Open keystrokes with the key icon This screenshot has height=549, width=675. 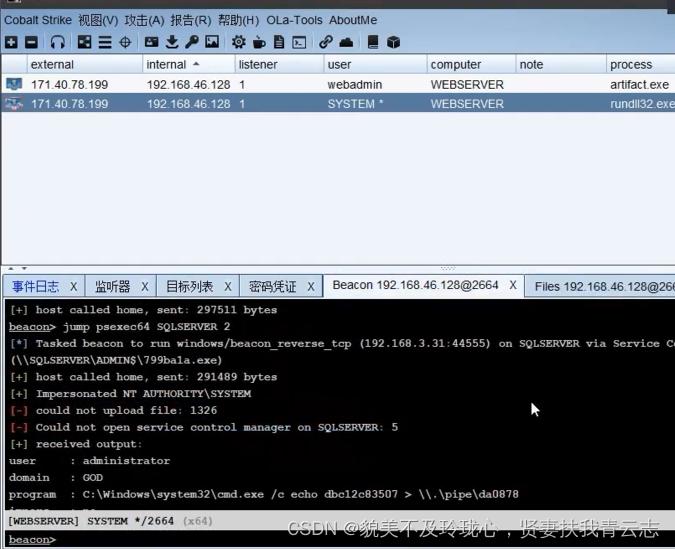click(x=192, y=42)
